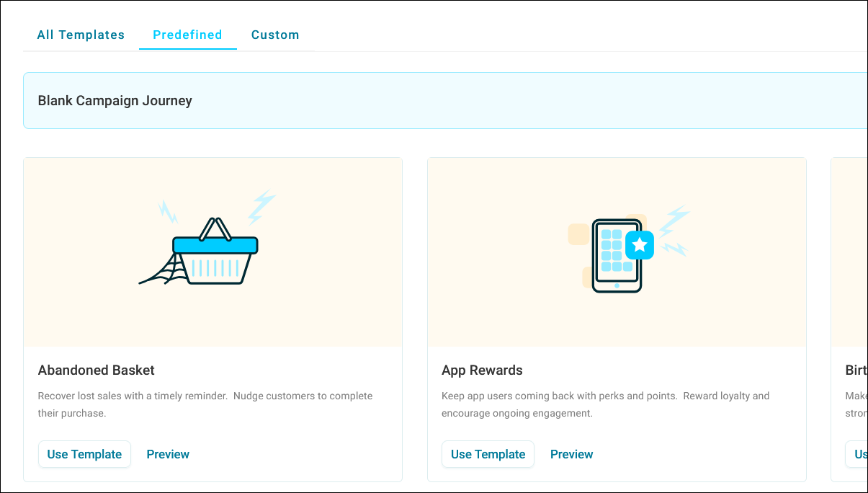Screen dimensions: 868x493
Task: Click the App Rewards description text
Action: point(605,404)
